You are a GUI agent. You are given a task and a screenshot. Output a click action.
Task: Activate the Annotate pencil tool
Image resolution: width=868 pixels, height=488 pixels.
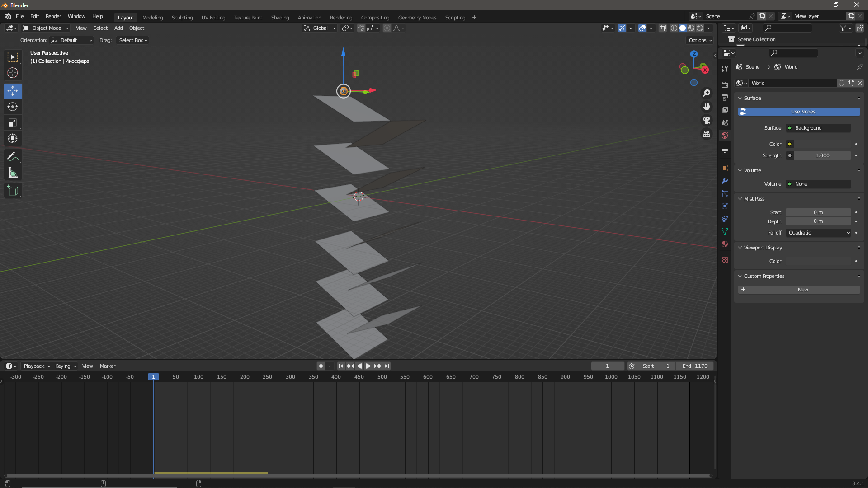point(13,157)
